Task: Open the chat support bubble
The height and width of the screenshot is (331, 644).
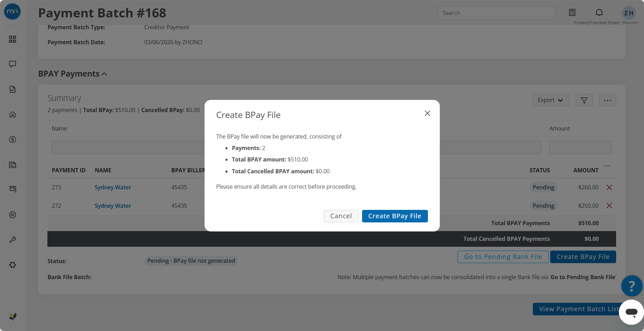Action: tap(631, 312)
